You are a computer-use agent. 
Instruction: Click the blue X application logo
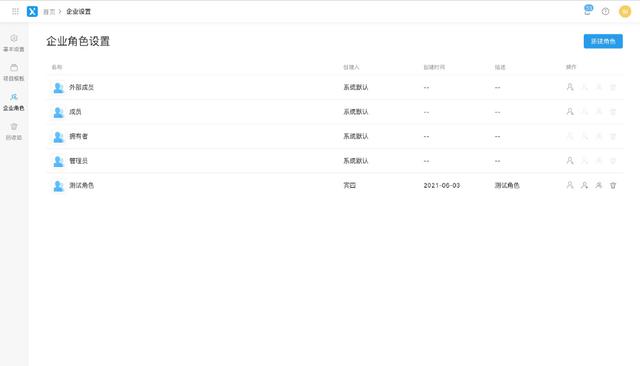click(x=32, y=11)
